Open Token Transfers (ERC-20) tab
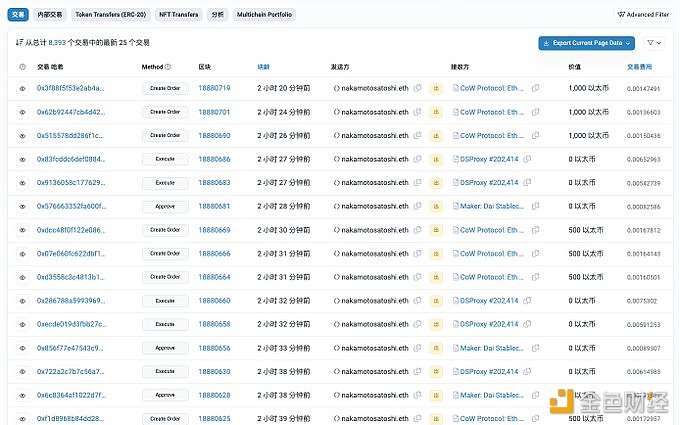 111,14
